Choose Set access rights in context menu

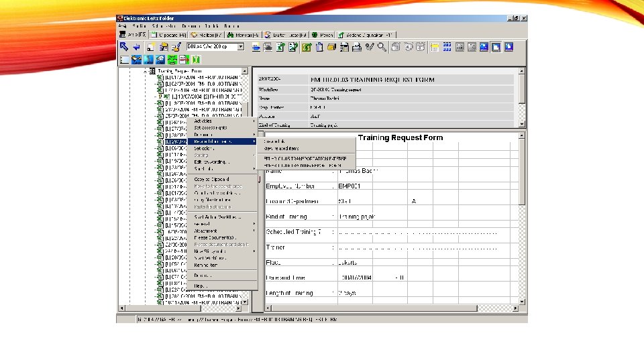[x=222, y=127]
